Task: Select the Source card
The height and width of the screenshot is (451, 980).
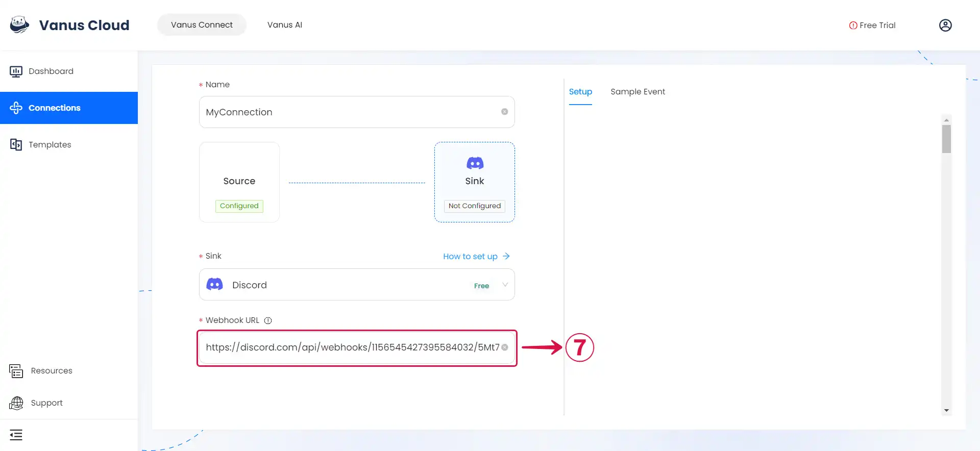Action: [239, 182]
